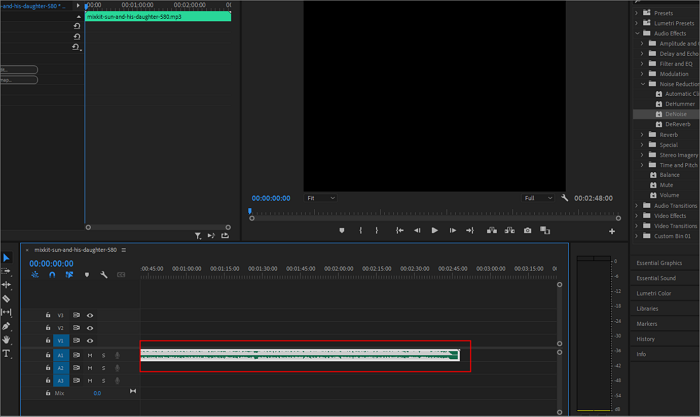Screen dimensions: 700x417
Task: Open the Markers panel
Action: [x=646, y=324]
